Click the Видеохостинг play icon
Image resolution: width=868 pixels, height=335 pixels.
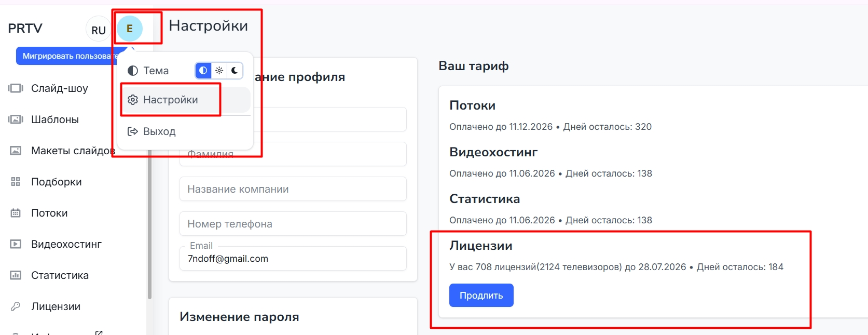pyautogui.click(x=16, y=244)
